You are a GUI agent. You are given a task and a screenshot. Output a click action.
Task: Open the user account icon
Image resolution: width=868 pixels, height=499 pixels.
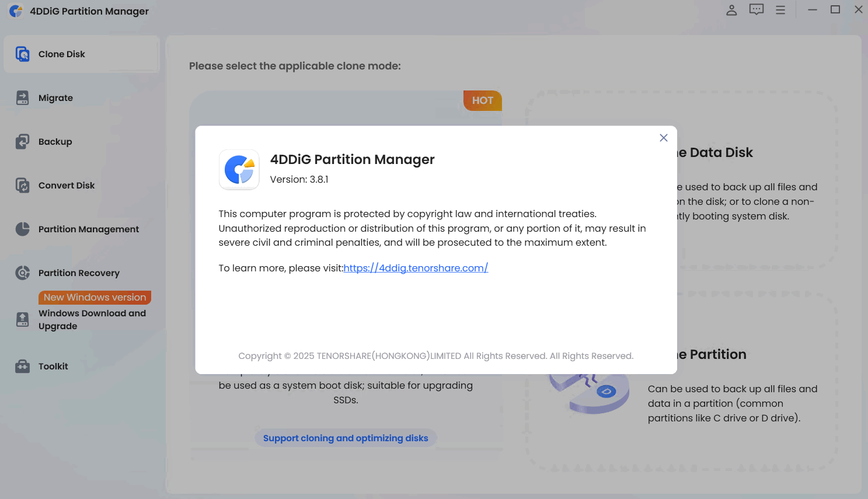point(731,10)
